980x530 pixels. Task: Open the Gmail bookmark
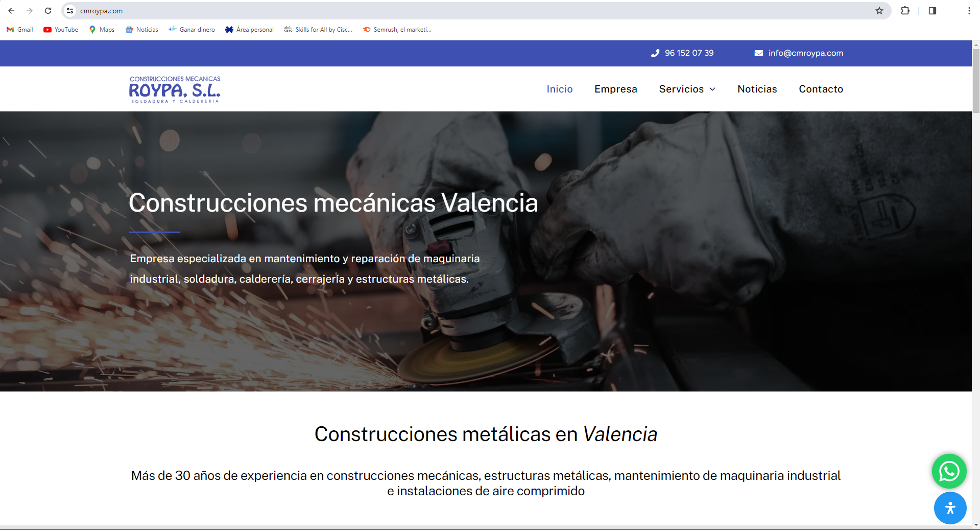(x=20, y=30)
